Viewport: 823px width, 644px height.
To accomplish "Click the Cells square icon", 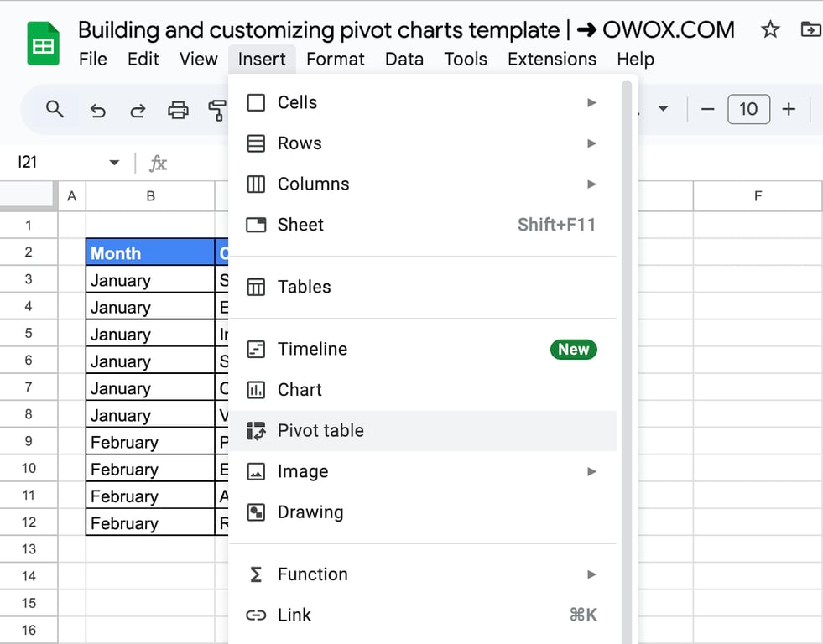I will click(256, 102).
